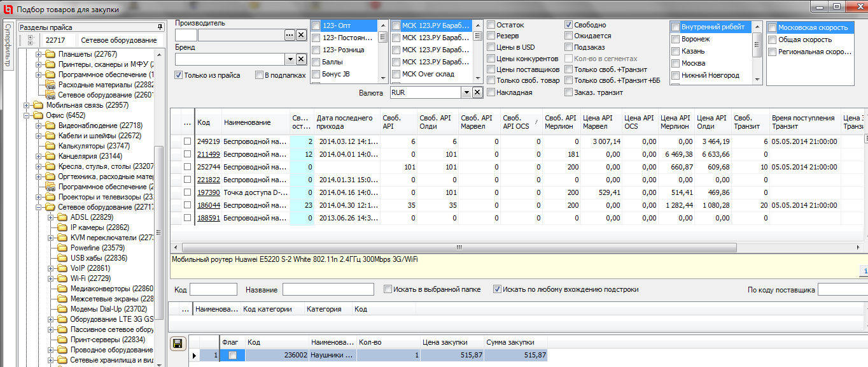Open the Суперфильтр side tab
Viewport: 868px width, 367px height.
coord(8,46)
